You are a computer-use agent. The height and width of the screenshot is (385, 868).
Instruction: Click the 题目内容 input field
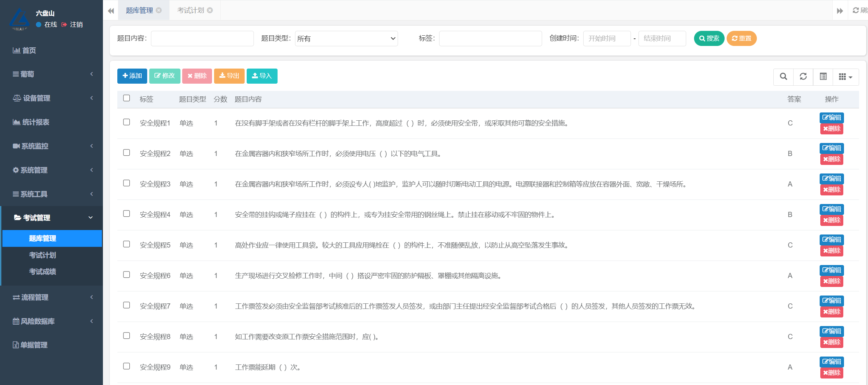coord(202,38)
